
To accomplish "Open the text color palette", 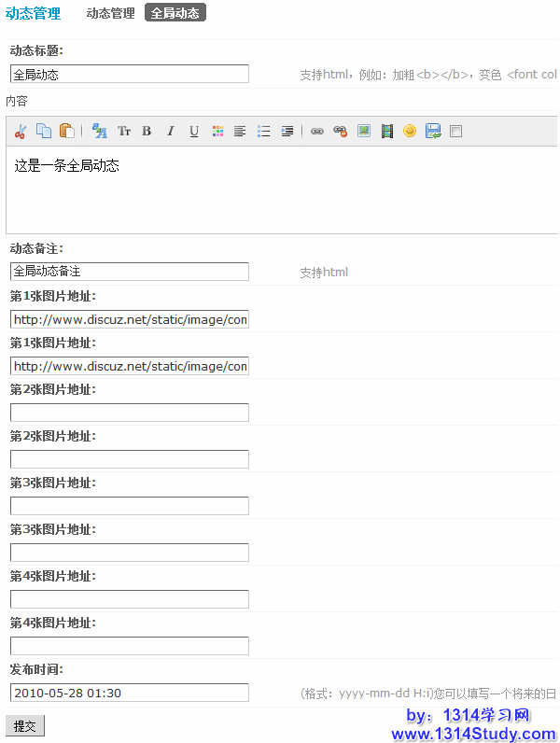I will click(x=217, y=132).
